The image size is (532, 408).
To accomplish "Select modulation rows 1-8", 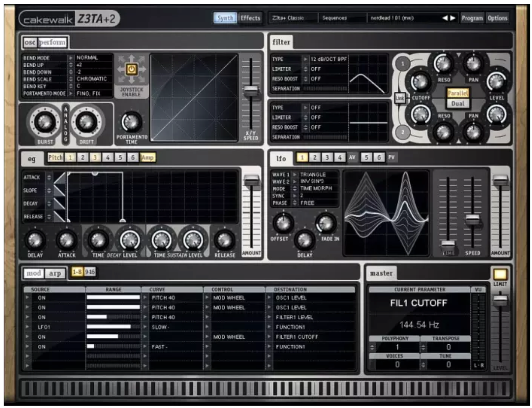I will point(77,272).
